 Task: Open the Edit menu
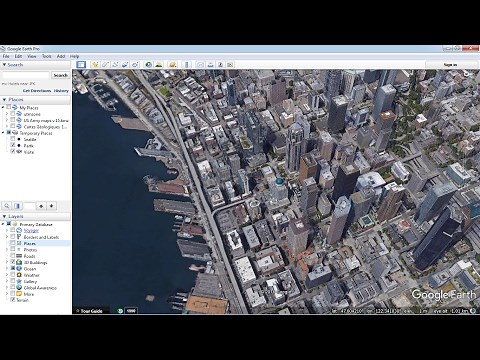coord(18,56)
